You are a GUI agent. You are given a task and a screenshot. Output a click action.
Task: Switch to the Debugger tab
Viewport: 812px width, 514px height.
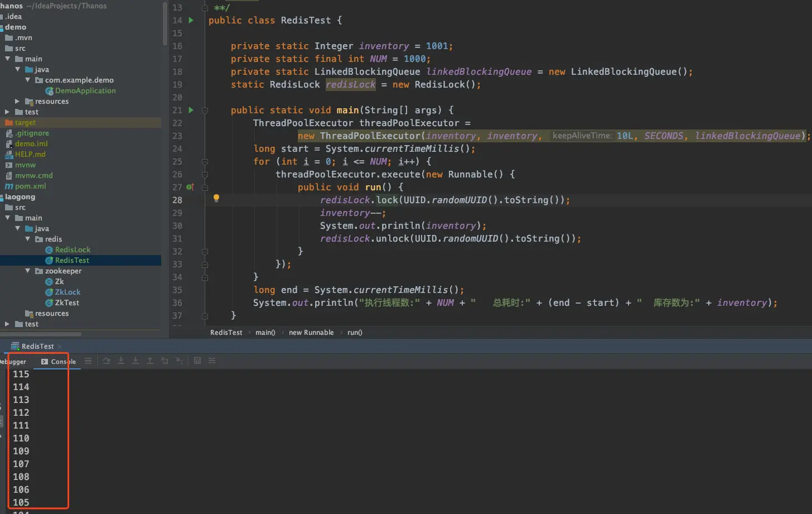click(13, 362)
